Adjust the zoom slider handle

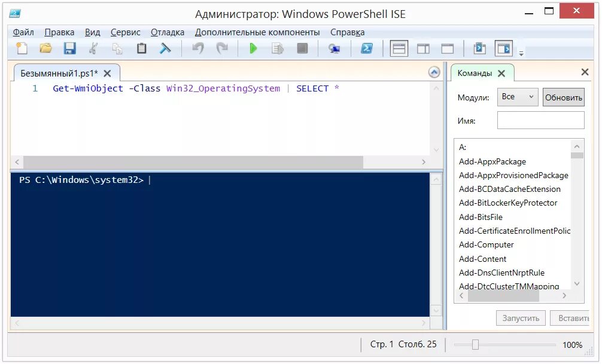pos(475,344)
